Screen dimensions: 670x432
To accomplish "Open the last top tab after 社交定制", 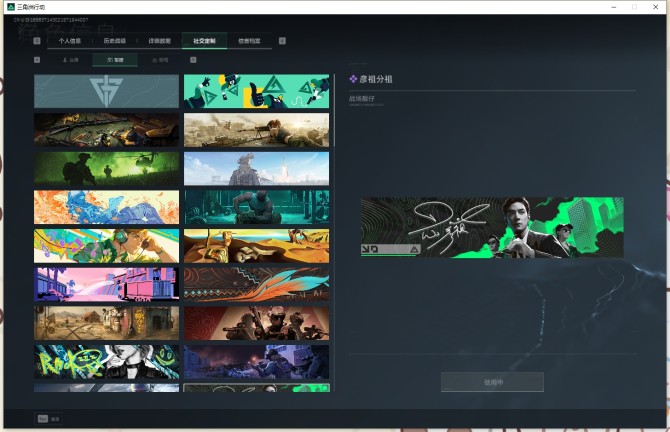I will coord(249,41).
